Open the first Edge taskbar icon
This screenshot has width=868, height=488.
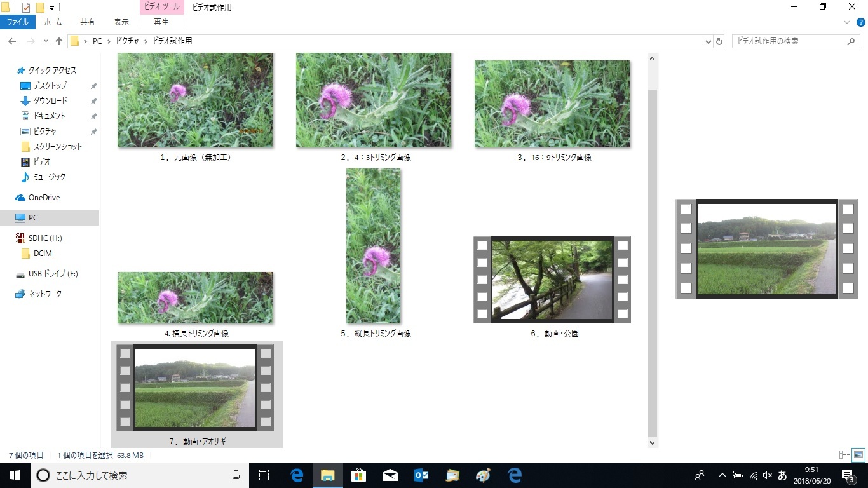click(297, 475)
